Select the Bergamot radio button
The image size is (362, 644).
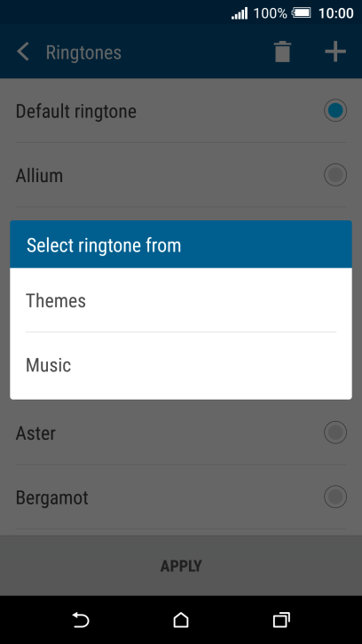click(x=335, y=497)
